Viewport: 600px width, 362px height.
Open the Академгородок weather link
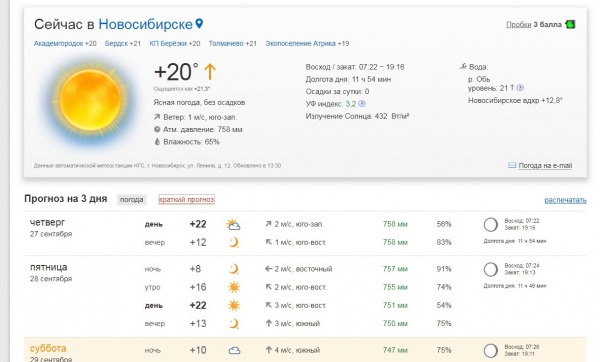click(58, 43)
